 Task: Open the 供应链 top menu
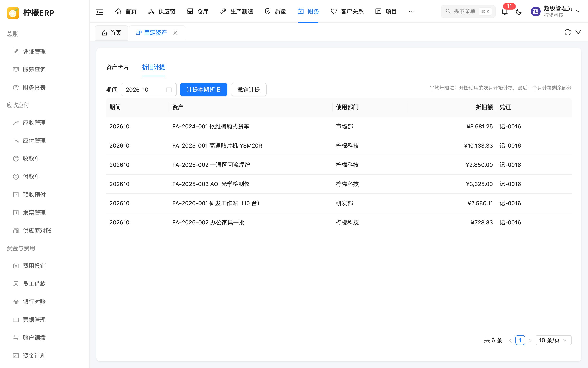click(x=162, y=11)
